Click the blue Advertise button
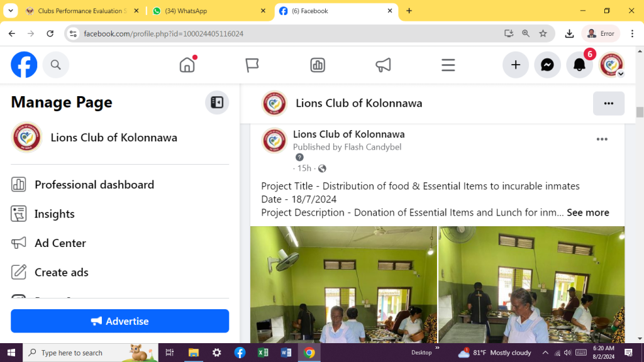 (x=119, y=321)
